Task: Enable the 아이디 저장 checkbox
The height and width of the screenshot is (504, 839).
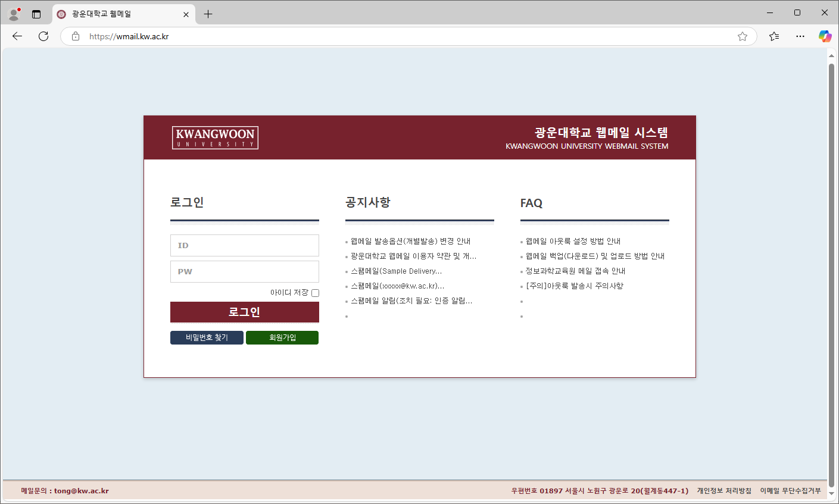Action: (315, 292)
